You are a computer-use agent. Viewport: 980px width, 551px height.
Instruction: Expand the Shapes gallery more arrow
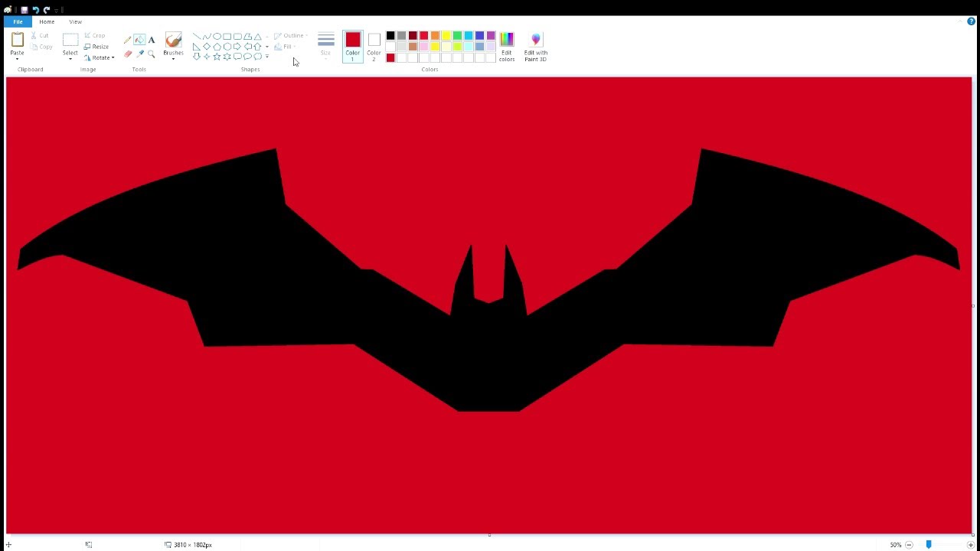267,57
